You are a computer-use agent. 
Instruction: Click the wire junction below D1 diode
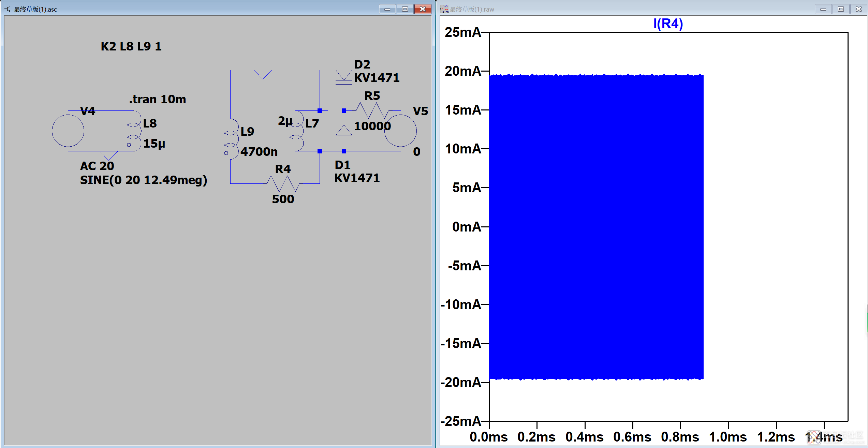[344, 151]
